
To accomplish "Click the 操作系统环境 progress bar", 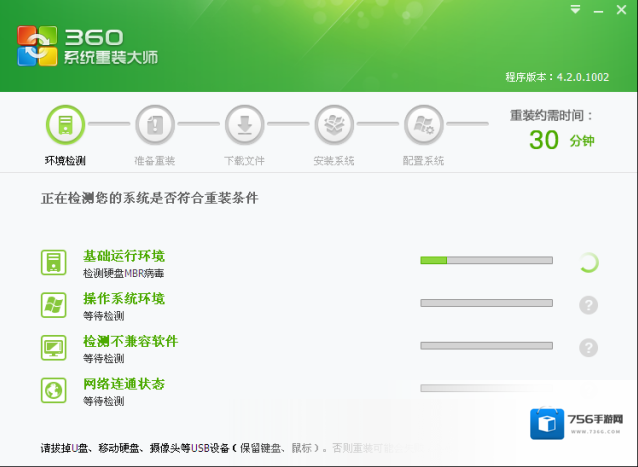I will pyautogui.click(x=486, y=303).
